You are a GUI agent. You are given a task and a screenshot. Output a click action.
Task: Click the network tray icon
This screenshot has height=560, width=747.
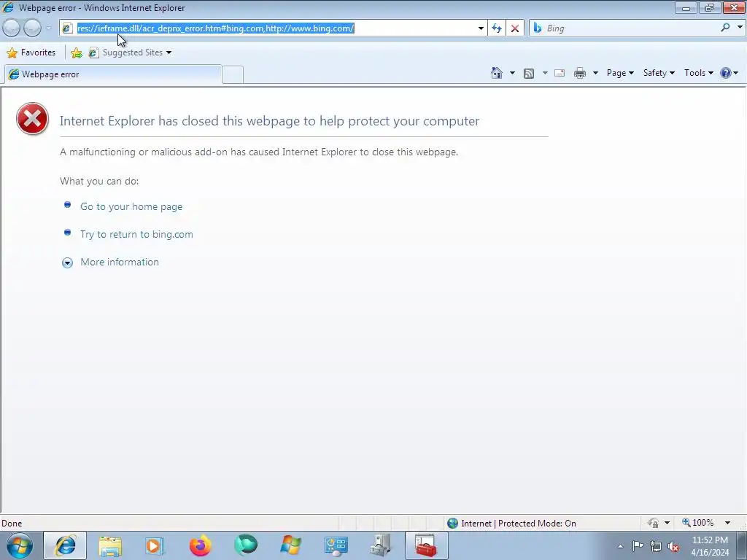tap(656, 546)
